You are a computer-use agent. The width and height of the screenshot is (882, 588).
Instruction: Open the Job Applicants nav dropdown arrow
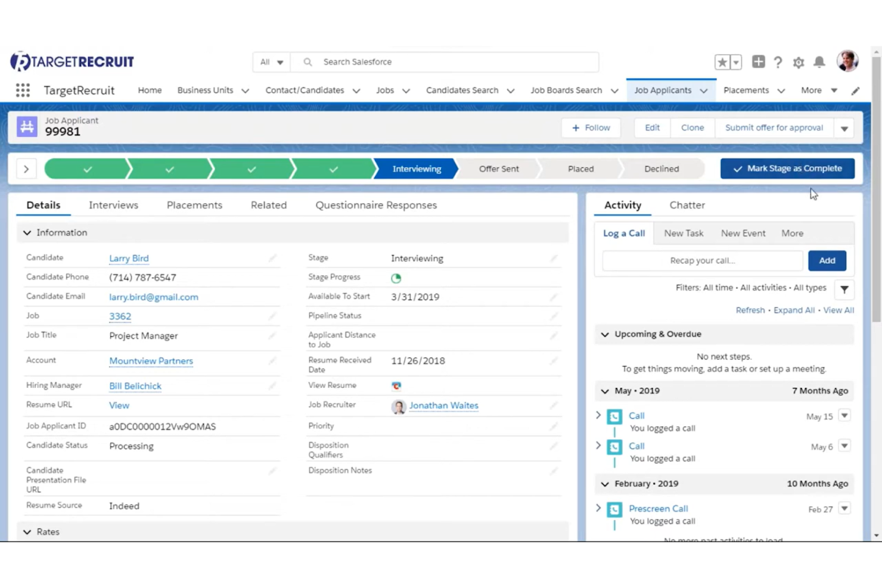coord(704,91)
